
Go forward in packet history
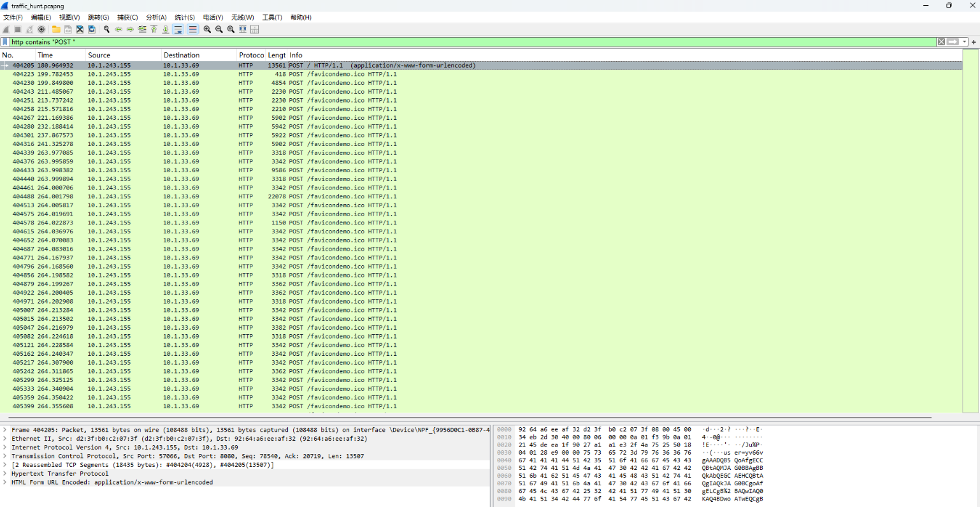[130, 29]
